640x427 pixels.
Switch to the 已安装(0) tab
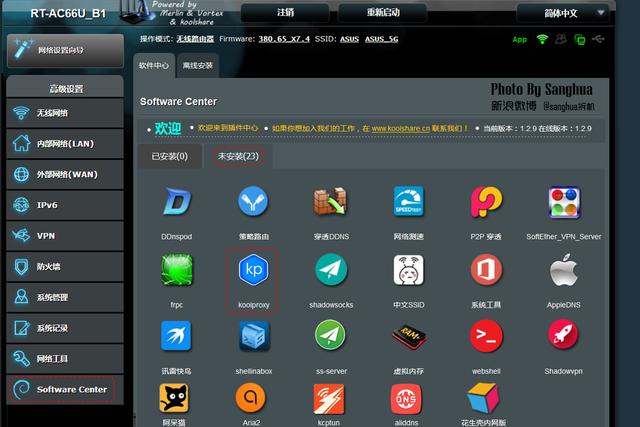pos(168,156)
